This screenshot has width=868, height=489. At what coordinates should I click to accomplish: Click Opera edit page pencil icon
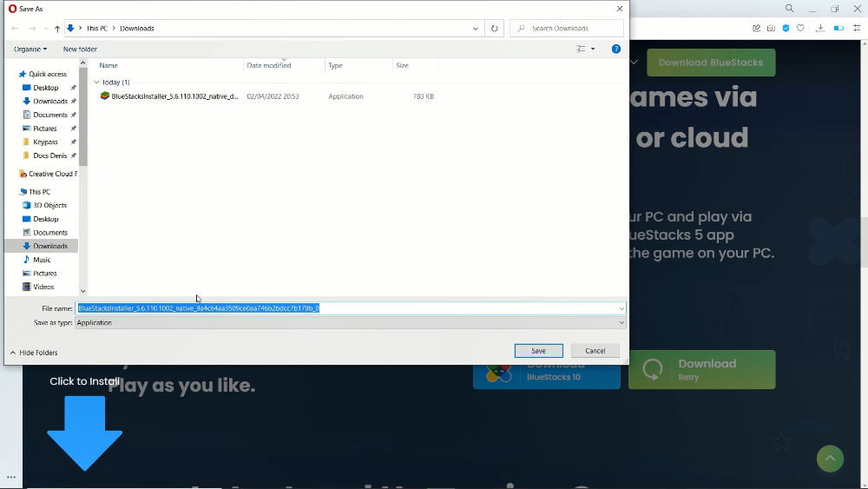click(756, 28)
